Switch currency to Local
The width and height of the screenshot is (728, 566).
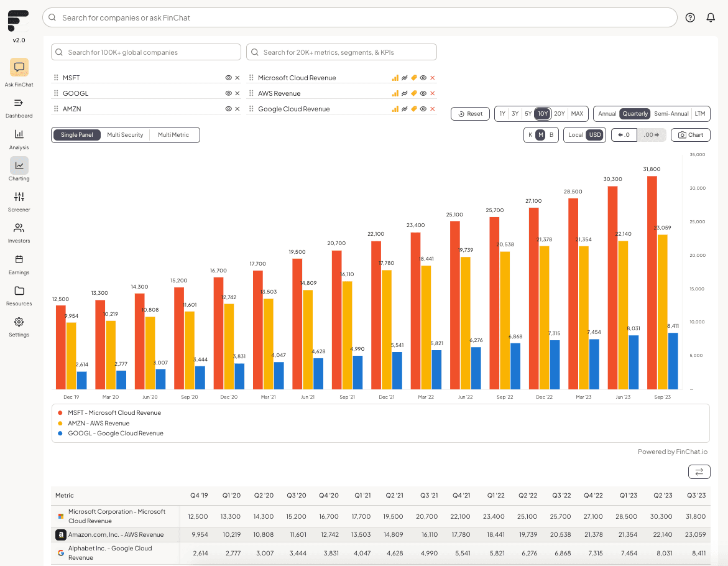click(x=576, y=135)
